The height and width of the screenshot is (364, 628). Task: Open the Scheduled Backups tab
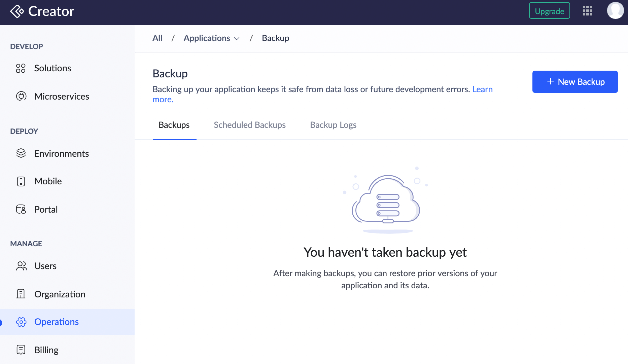[250, 125]
